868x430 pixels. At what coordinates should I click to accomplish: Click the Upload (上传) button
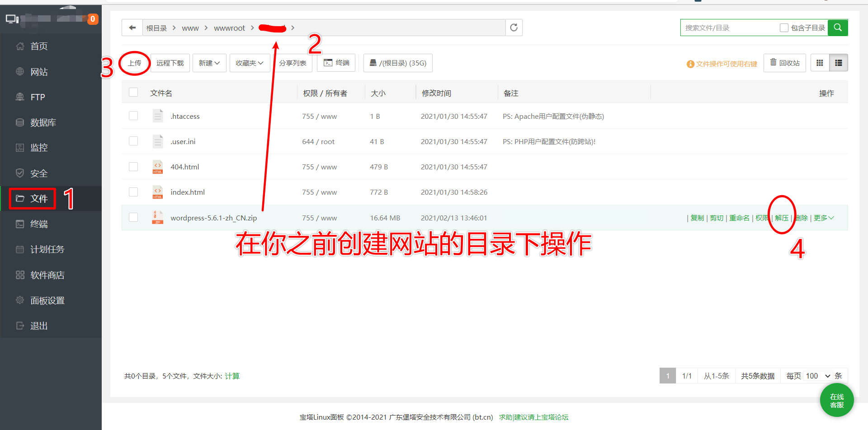click(x=135, y=63)
